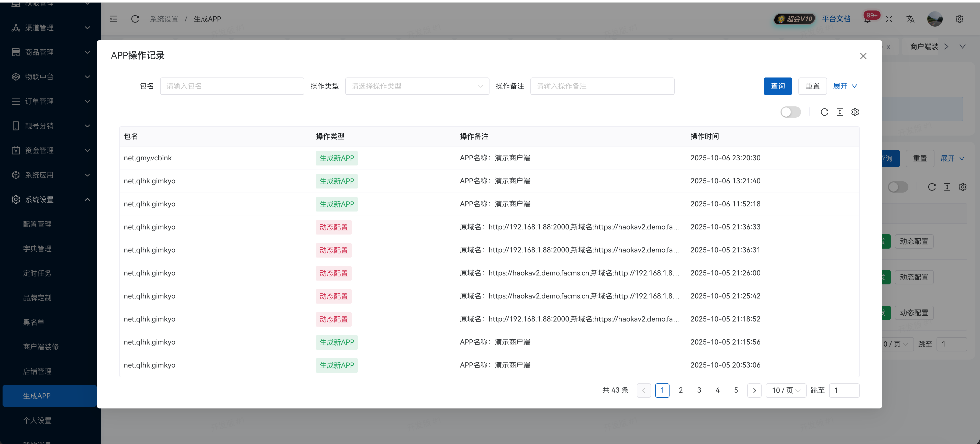Open the 平台文档 link
This screenshot has height=444, width=980.
click(x=836, y=19)
